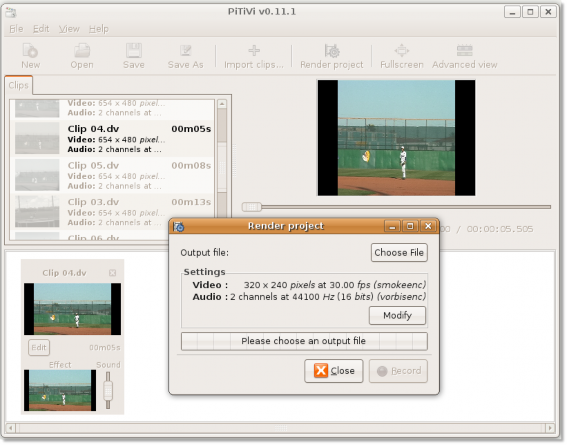Select the partially visible Clip 06.dv row

[x=90, y=236]
